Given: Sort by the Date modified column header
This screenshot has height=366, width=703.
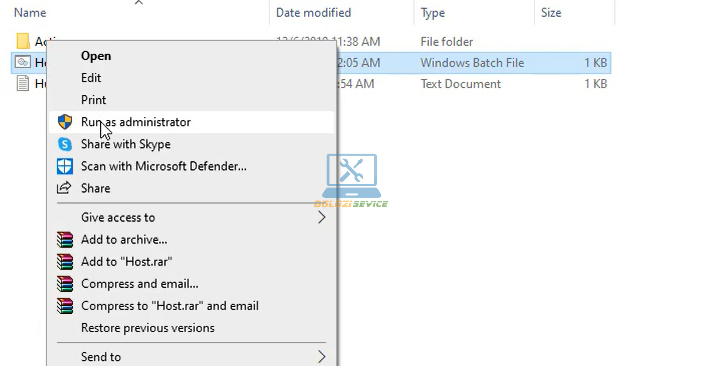Looking at the screenshot, I should coord(313,13).
